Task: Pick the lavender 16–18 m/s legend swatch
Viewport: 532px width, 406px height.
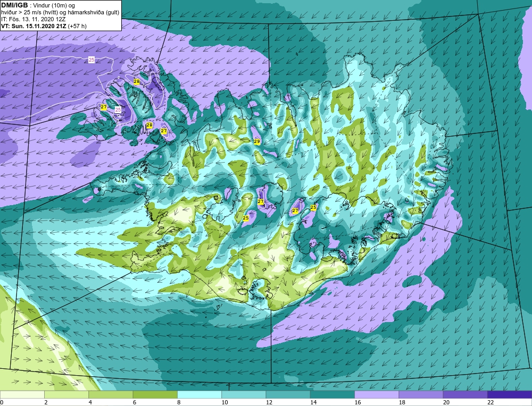Action: [x=377, y=394]
